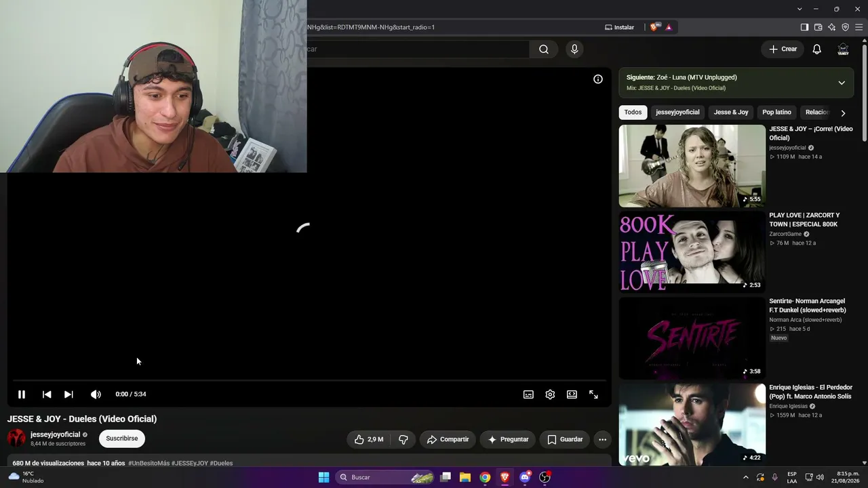Open the video player settings gear

[550, 394]
